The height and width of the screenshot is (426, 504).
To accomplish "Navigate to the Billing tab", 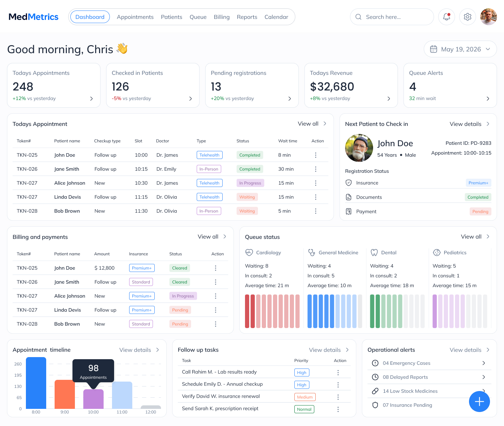I will pyautogui.click(x=222, y=17).
